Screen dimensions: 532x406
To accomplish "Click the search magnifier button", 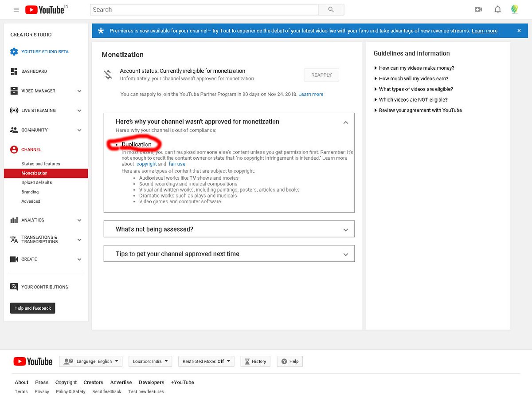I will click(x=331, y=10).
